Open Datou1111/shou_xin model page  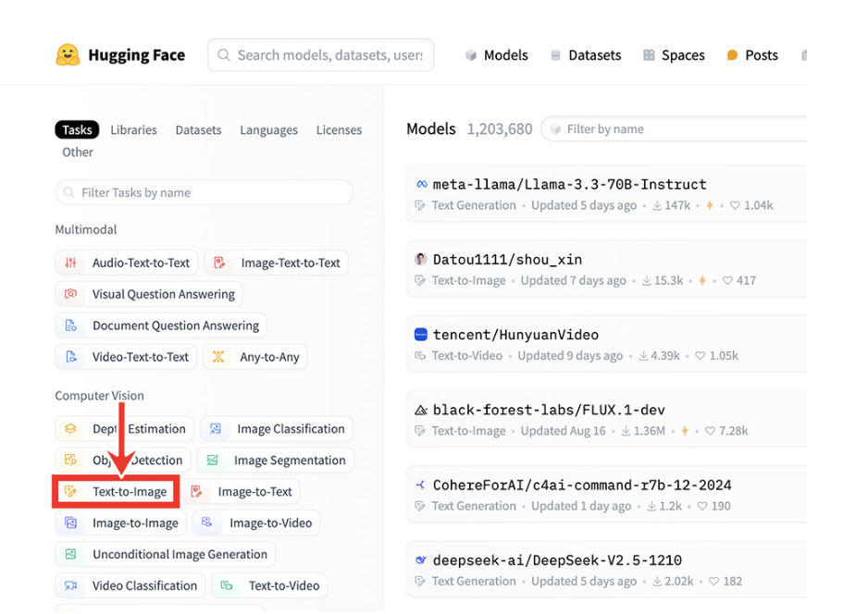[508, 260]
